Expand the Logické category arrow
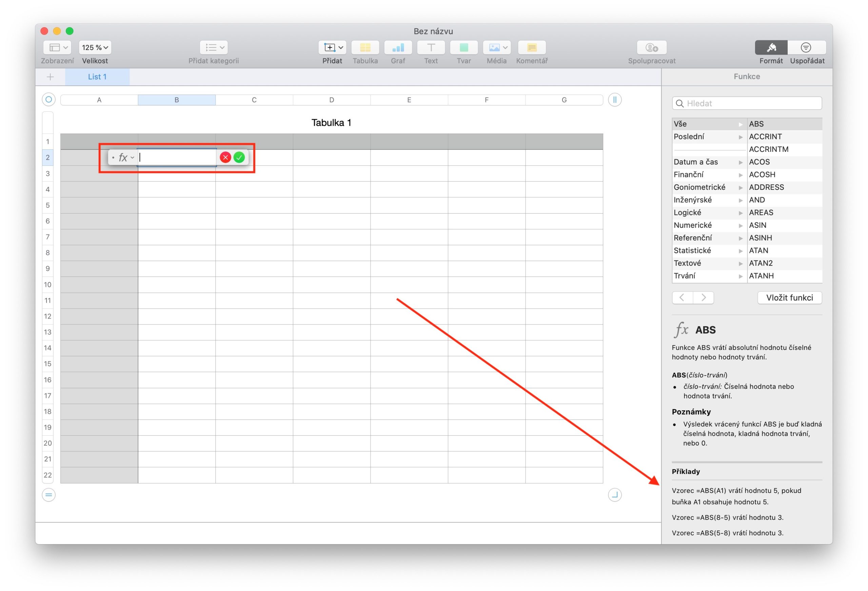The height and width of the screenshot is (591, 868). coord(741,213)
